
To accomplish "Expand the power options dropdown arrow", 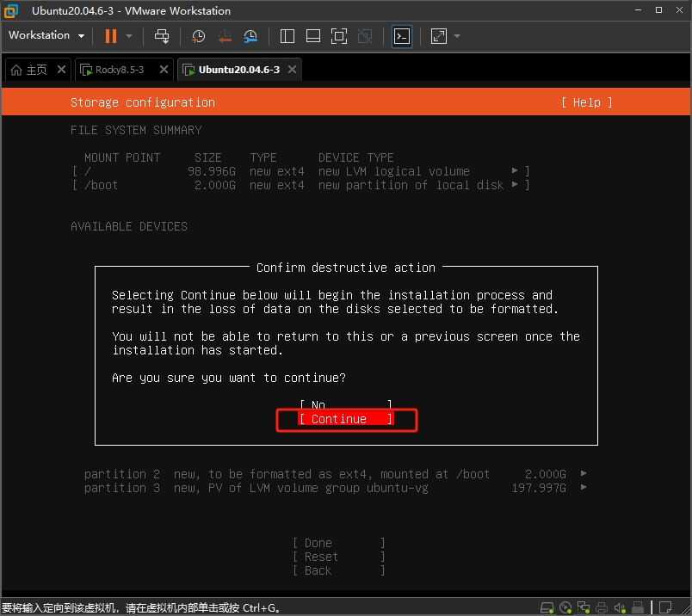I will (129, 36).
